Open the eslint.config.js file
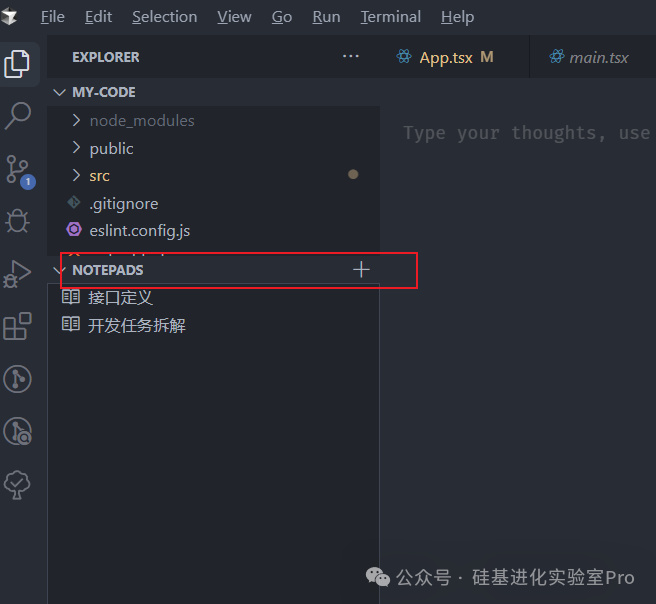 tap(139, 231)
